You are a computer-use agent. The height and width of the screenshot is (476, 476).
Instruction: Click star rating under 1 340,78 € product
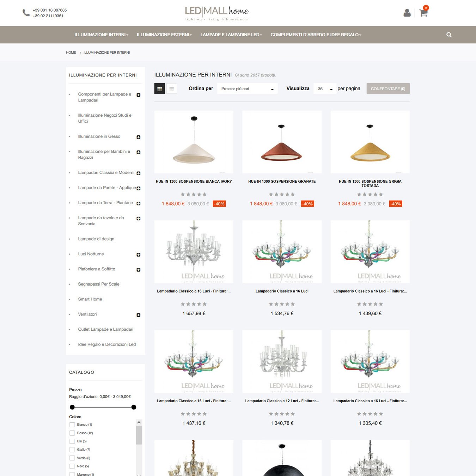[x=282, y=414]
